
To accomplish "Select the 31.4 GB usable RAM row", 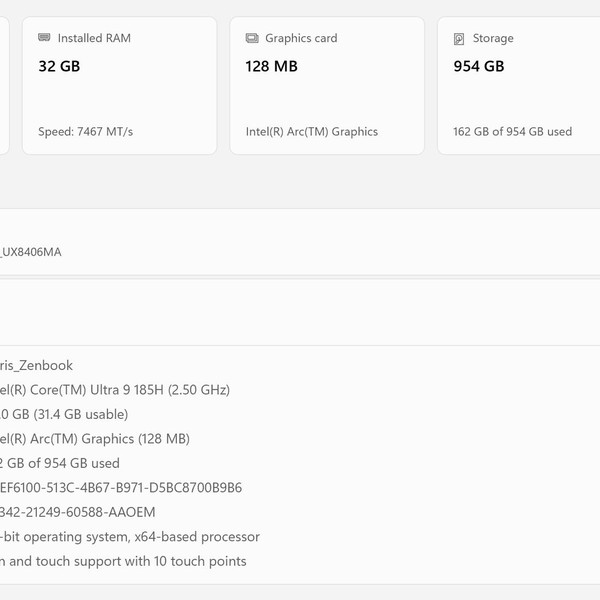I will click(x=64, y=414).
